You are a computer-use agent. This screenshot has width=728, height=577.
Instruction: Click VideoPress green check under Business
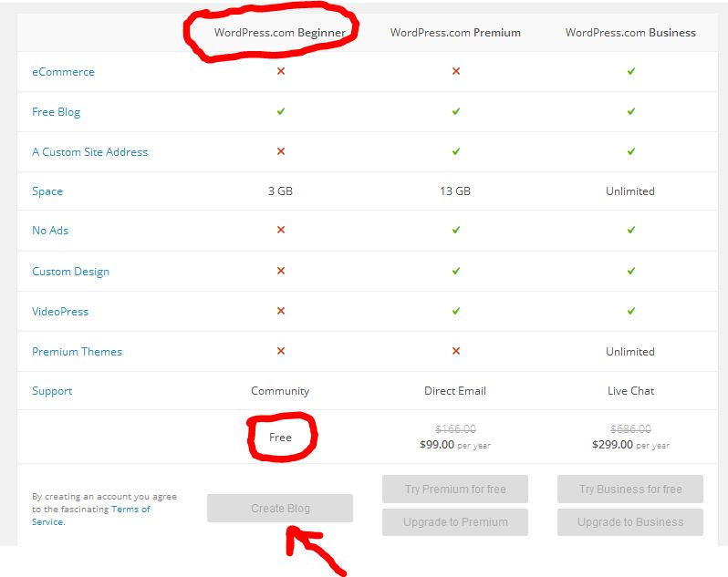[630, 311]
